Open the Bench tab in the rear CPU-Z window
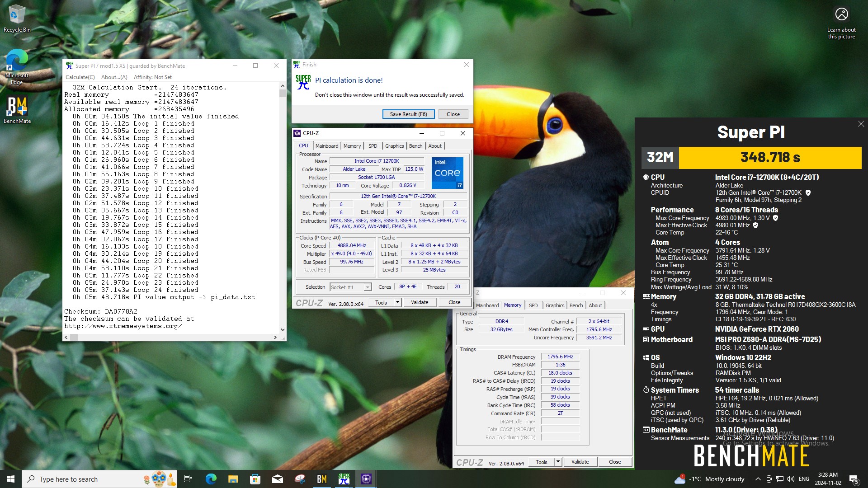This screenshot has height=488, width=868. [576, 305]
